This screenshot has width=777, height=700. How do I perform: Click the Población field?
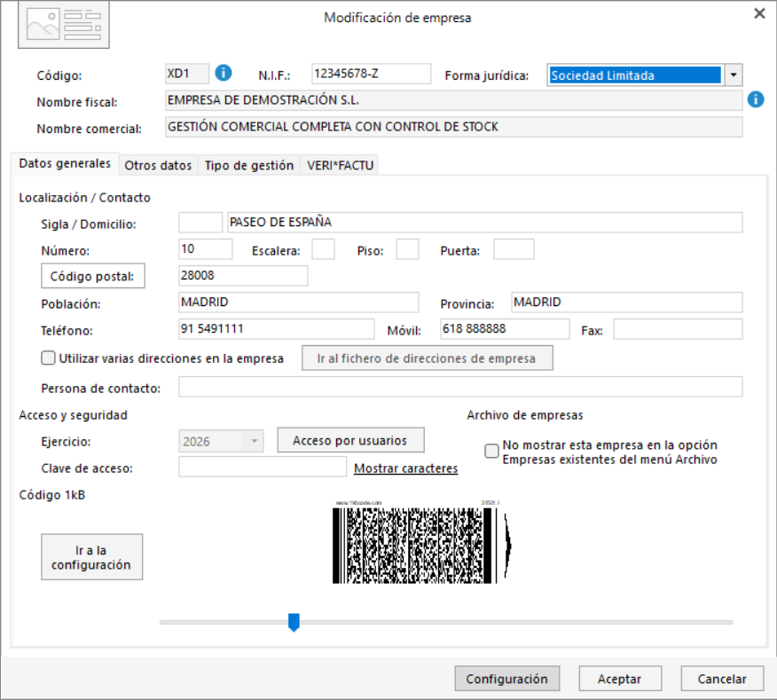coord(298,302)
